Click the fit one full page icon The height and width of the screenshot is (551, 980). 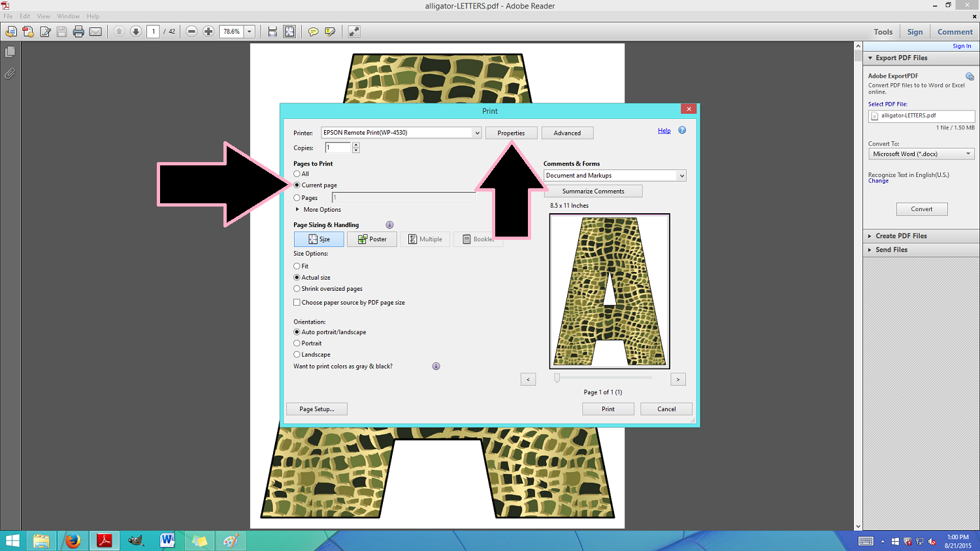click(x=289, y=31)
